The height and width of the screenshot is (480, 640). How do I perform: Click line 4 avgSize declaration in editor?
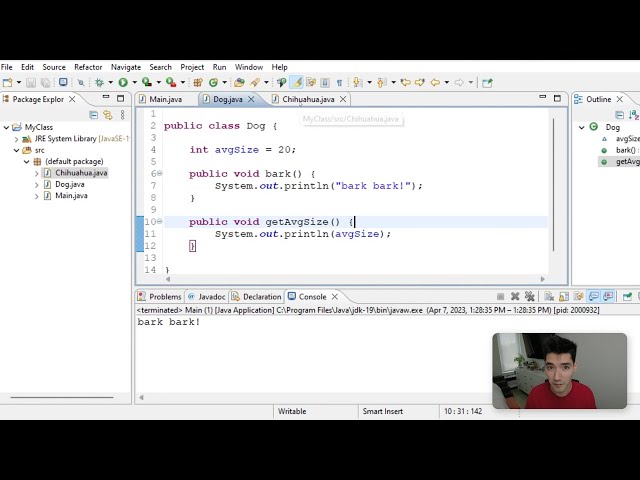click(x=242, y=150)
